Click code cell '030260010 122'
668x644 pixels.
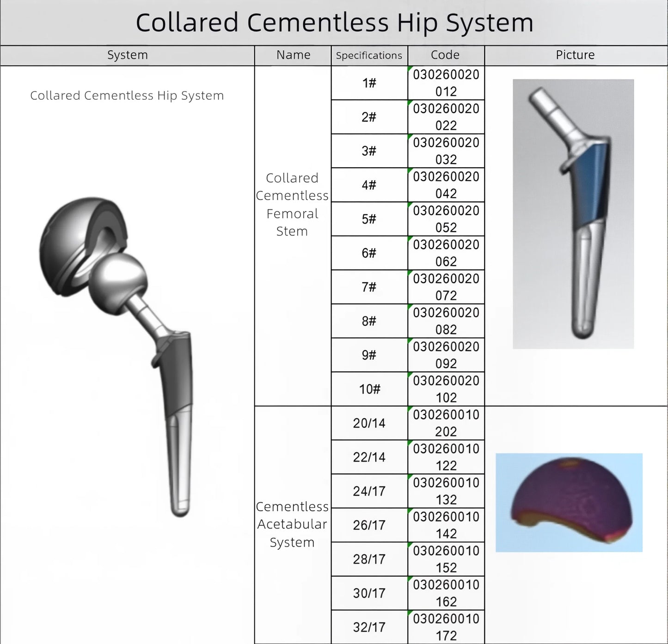click(446, 457)
